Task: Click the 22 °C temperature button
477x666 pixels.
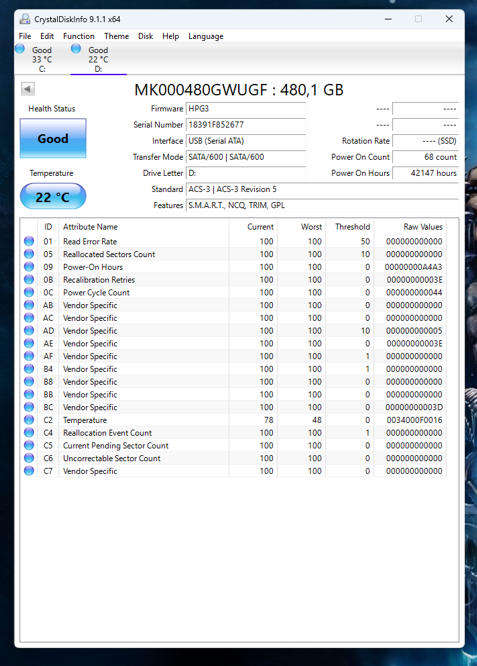Action: click(53, 197)
